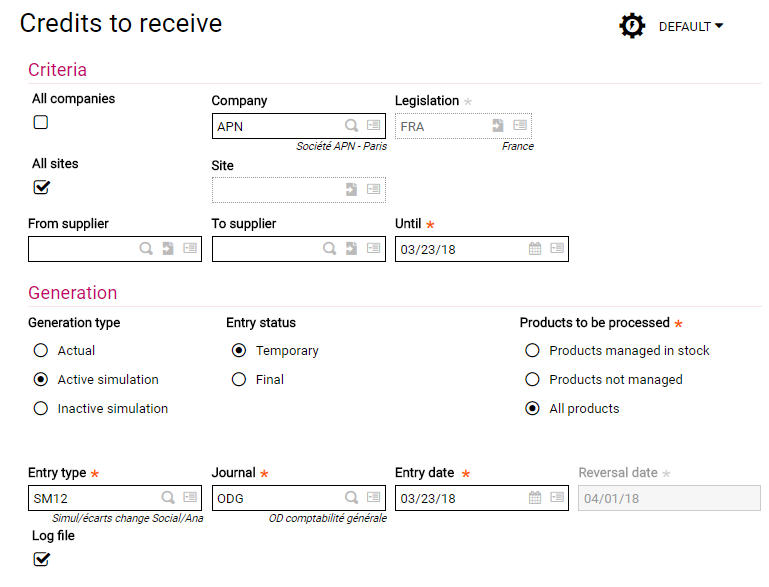Viewport: 769px width, 587px height.
Task: Open lookup magnifier in Company field
Action: point(352,126)
